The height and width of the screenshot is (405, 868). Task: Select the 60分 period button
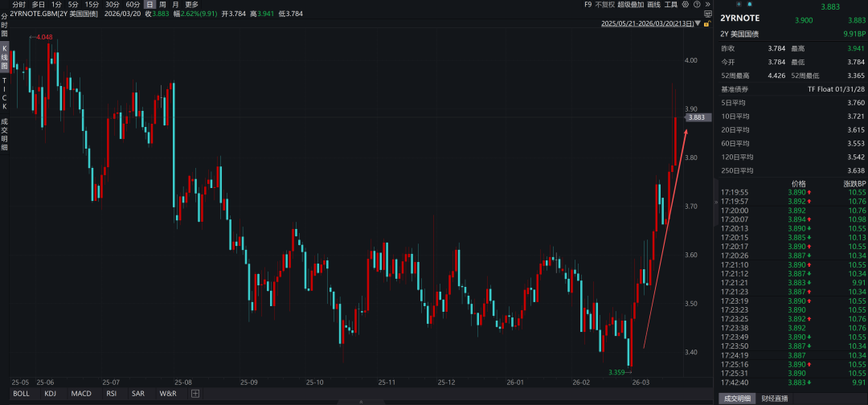coord(133,5)
